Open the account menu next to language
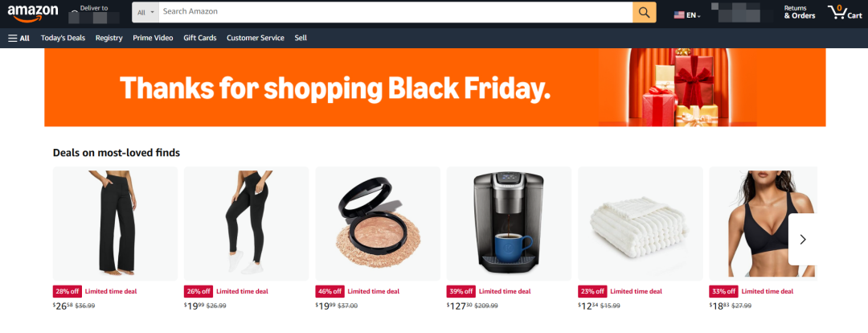The height and width of the screenshot is (333, 868). coord(741,13)
